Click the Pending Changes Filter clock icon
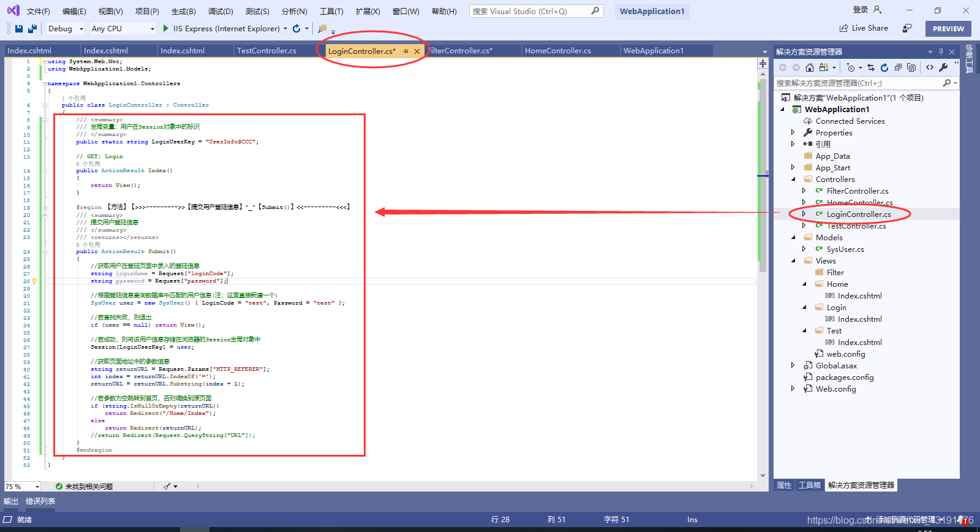Screen dimensions: 980x532 (851, 67)
